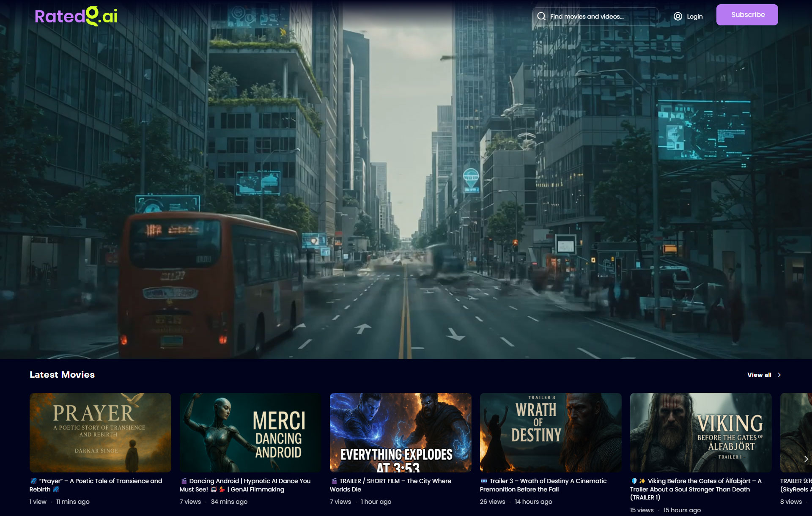Click the chevron beside View all
This screenshot has height=516, width=812.
click(780, 375)
